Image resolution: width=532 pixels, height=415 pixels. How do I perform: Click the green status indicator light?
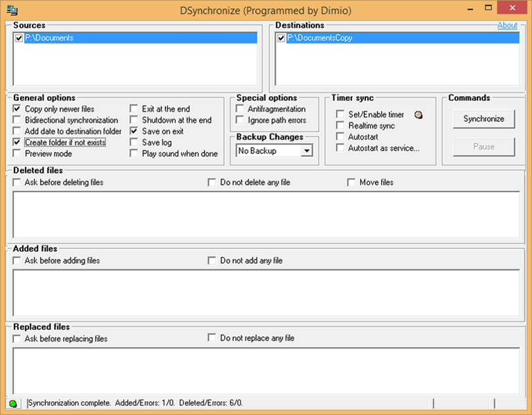13,403
